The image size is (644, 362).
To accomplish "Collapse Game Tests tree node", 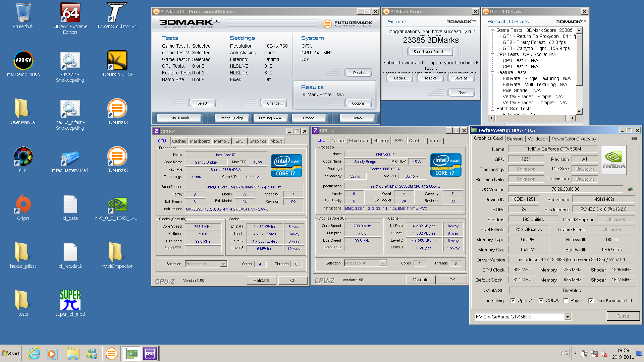I will (x=493, y=31).
